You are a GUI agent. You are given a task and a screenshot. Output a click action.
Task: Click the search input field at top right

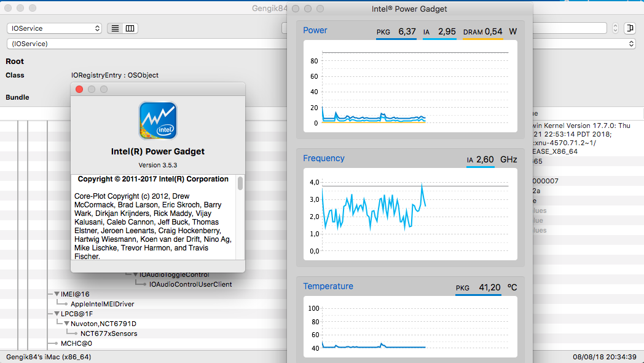[570, 28]
